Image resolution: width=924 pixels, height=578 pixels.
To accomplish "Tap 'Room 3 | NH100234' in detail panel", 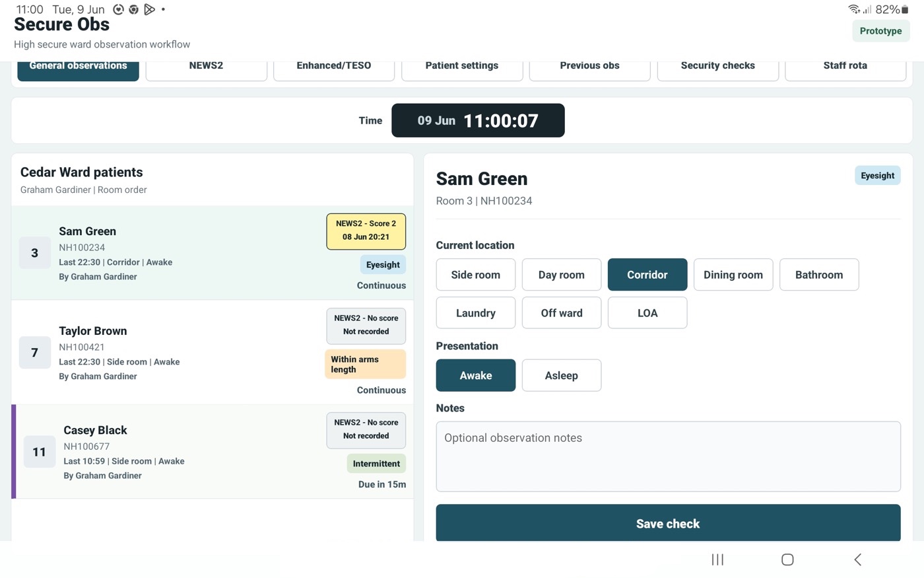I will [x=484, y=201].
